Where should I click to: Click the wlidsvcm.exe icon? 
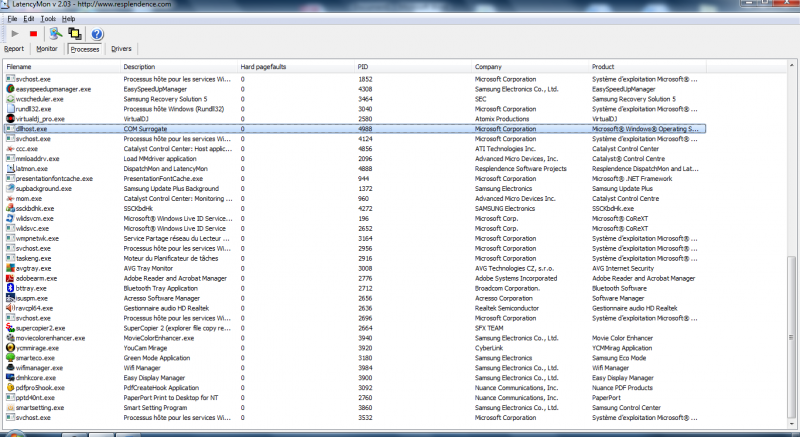10,218
